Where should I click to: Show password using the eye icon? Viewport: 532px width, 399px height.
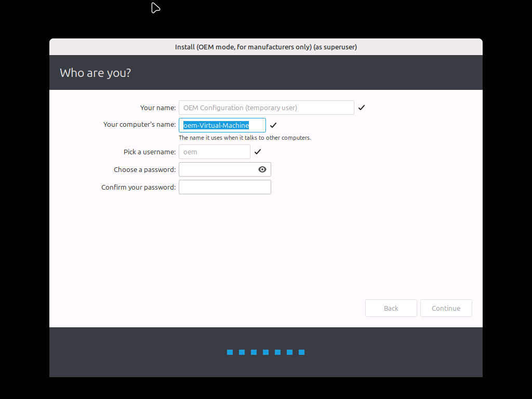tap(262, 169)
